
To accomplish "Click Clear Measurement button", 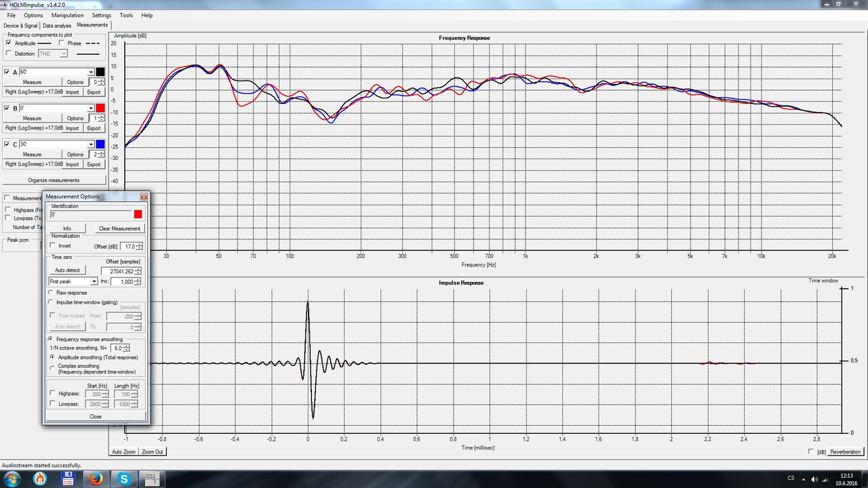I will [x=119, y=228].
